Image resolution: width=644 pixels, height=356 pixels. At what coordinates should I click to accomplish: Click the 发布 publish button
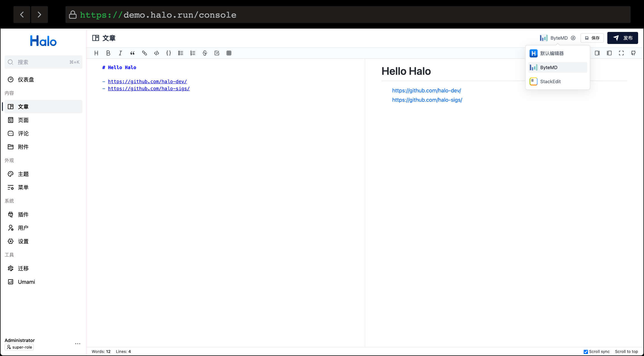pos(622,38)
